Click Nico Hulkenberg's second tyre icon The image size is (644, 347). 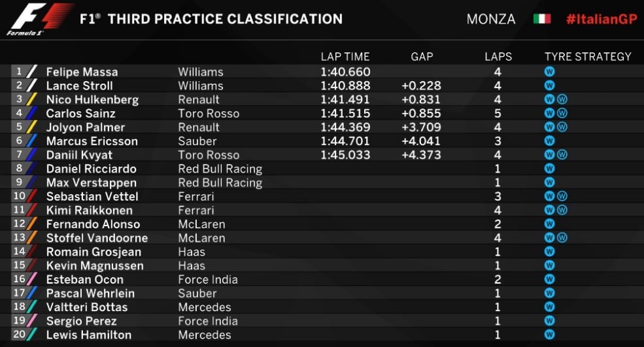(x=562, y=99)
